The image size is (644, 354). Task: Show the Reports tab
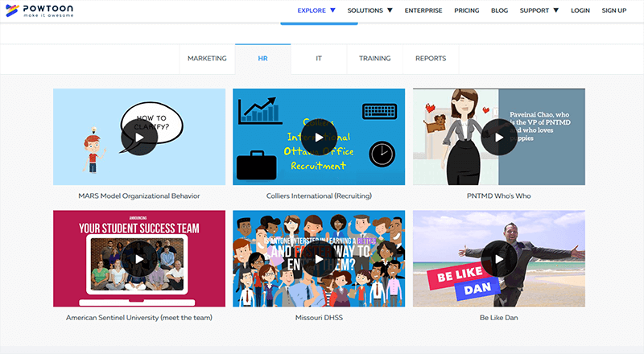coord(431,59)
